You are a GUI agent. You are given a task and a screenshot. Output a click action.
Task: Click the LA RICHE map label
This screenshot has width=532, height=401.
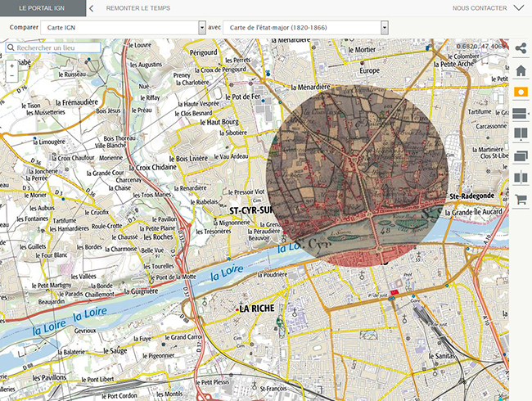(257, 309)
